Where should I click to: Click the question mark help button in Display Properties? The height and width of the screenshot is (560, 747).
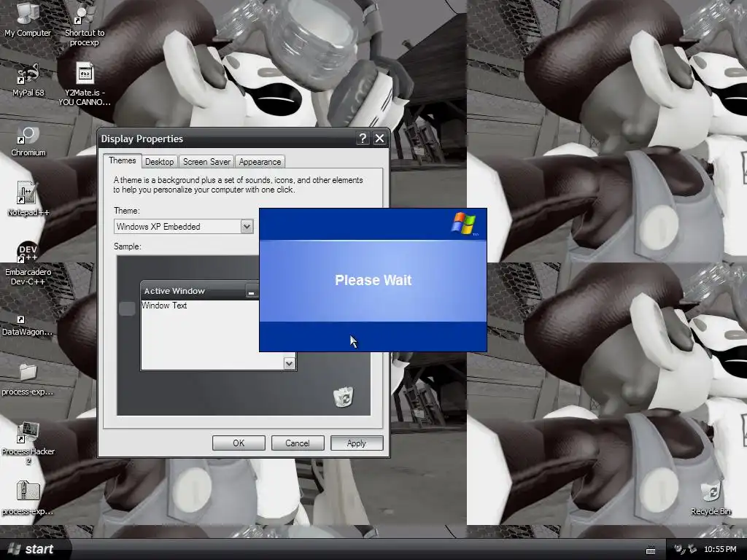pos(363,139)
